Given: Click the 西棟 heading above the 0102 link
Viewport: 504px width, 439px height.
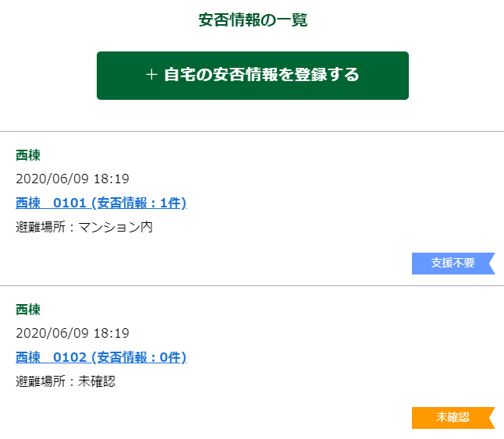Looking at the screenshot, I should [x=28, y=310].
